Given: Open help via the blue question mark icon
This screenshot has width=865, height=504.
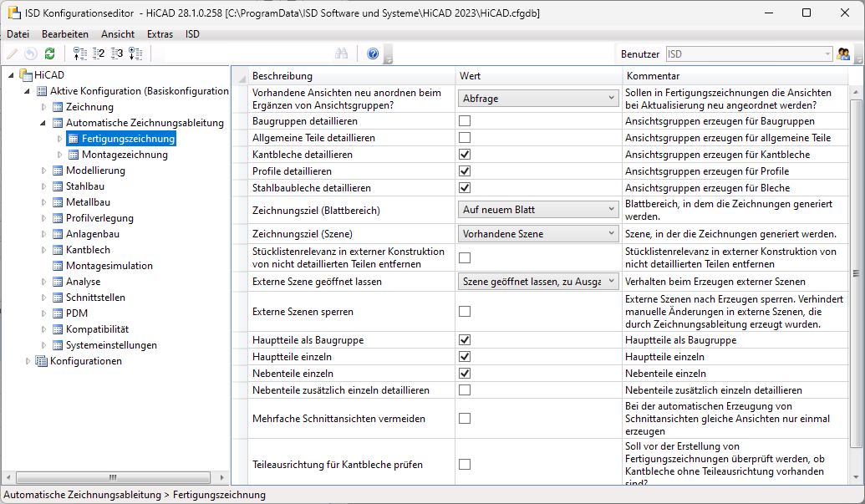Looking at the screenshot, I should [373, 53].
